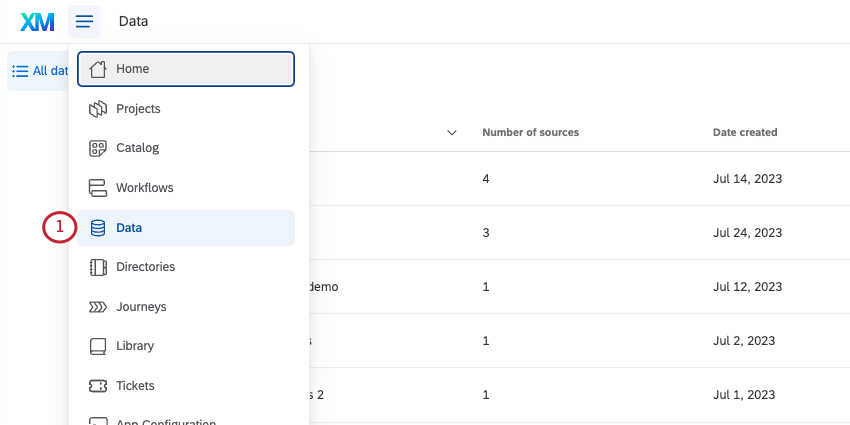Click the Home house icon
Screen dimensions: 850x425
[97, 69]
